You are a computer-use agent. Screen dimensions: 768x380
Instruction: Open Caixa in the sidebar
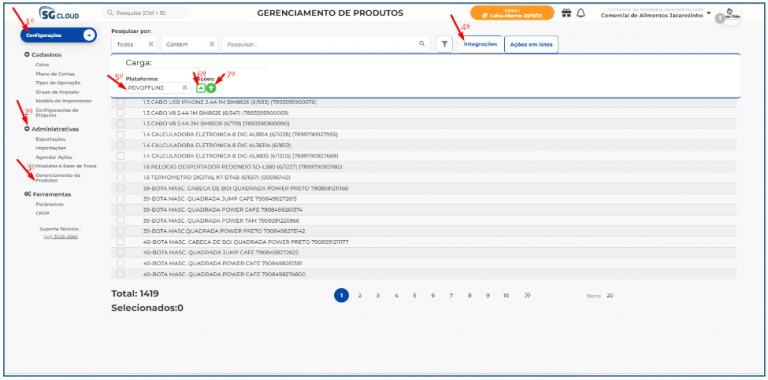[x=42, y=65]
